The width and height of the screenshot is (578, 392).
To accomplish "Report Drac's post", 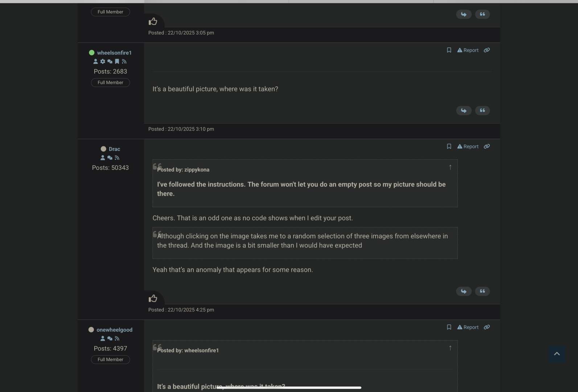I will [x=468, y=146].
